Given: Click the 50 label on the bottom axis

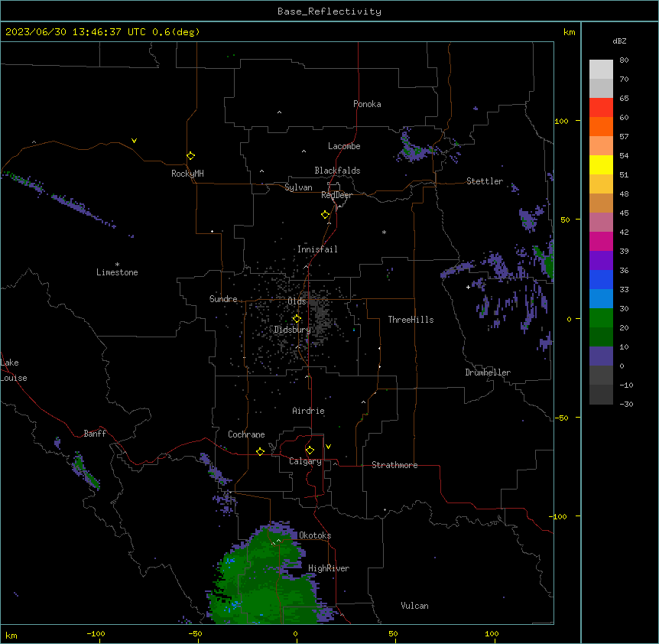Looking at the screenshot, I should pos(393,633).
